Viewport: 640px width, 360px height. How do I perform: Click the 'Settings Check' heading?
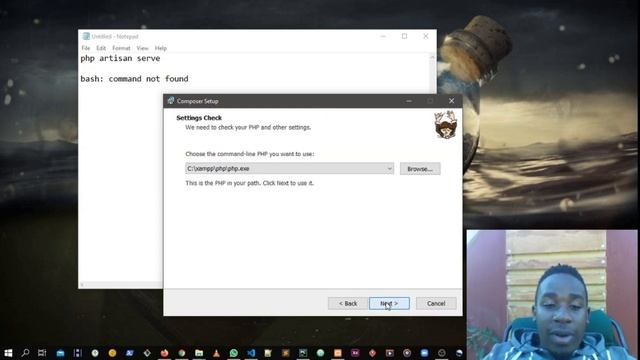pos(199,118)
